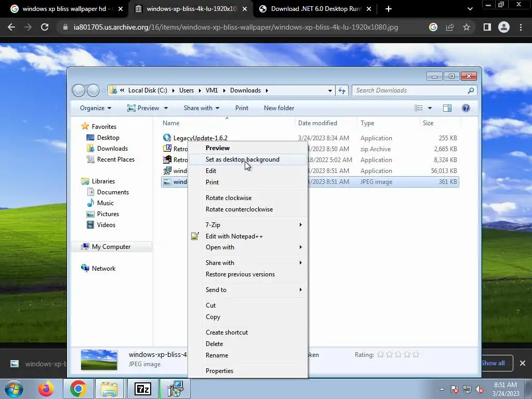This screenshot has height=399, width=532.
Task: Open Chrome side panel icon
Action: coord(487,27)
